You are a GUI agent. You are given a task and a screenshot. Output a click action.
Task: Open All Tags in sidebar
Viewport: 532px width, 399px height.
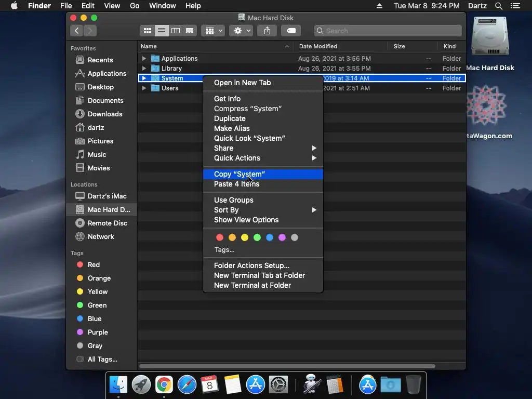(x=102, y=360)
